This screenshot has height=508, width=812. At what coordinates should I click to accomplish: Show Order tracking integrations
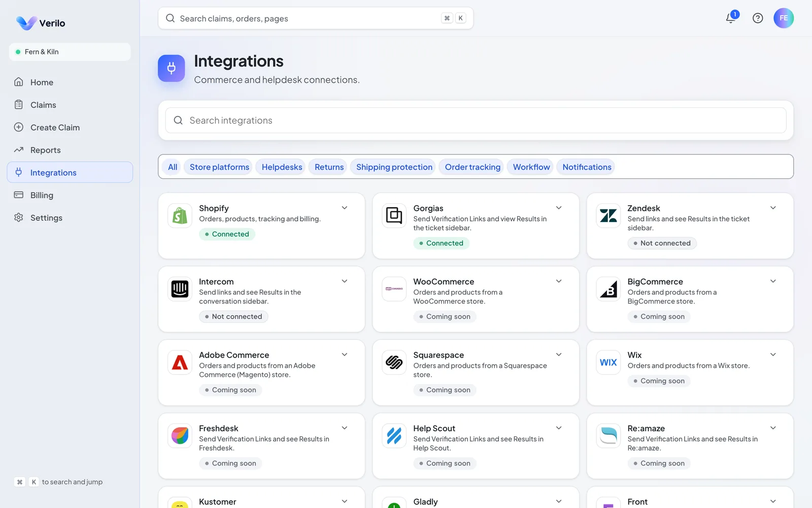click(472, 167)
